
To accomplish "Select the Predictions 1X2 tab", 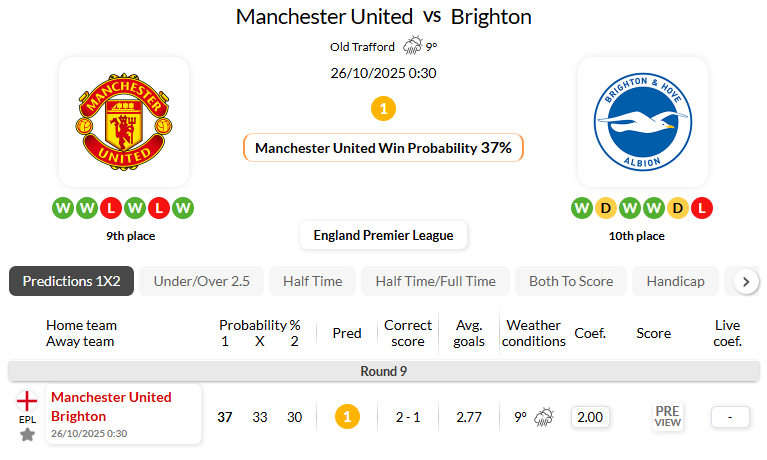I will 71,281.
